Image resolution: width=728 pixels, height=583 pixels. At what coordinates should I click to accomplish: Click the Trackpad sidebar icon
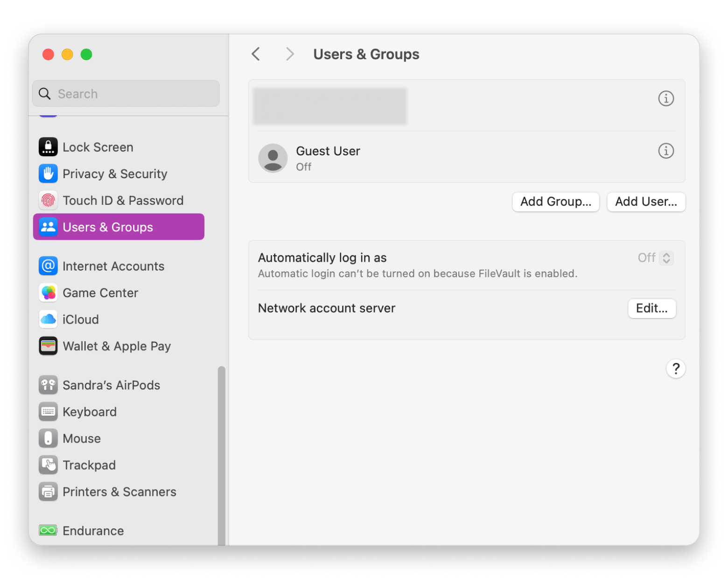click(48, 465)
